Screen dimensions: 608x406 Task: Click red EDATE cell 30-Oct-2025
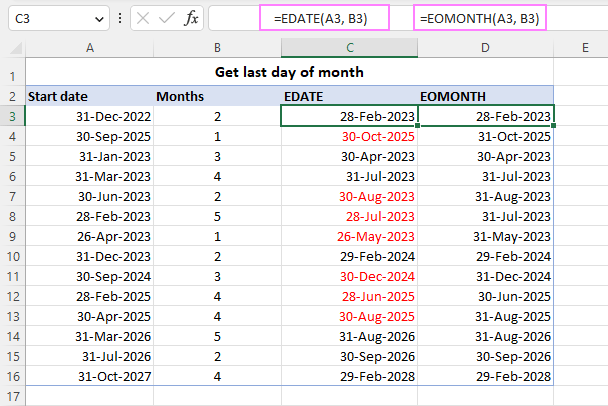349,136
